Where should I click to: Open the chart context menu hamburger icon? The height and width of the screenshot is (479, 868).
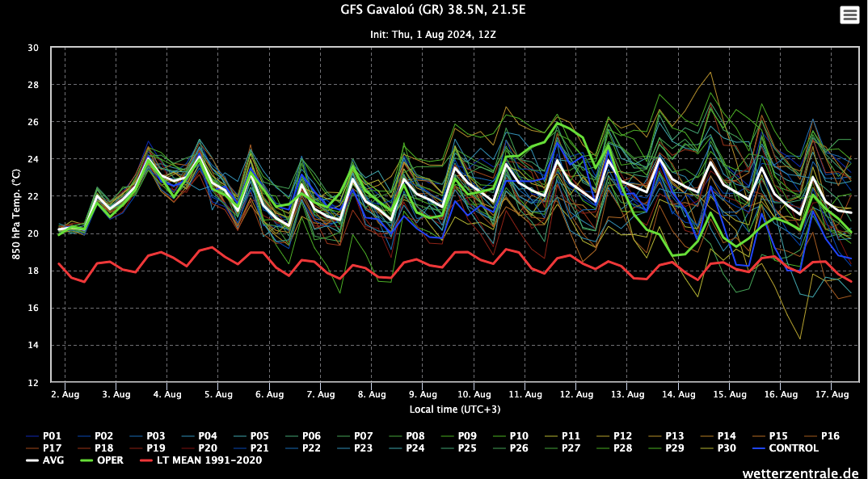(x=849, y=15)
